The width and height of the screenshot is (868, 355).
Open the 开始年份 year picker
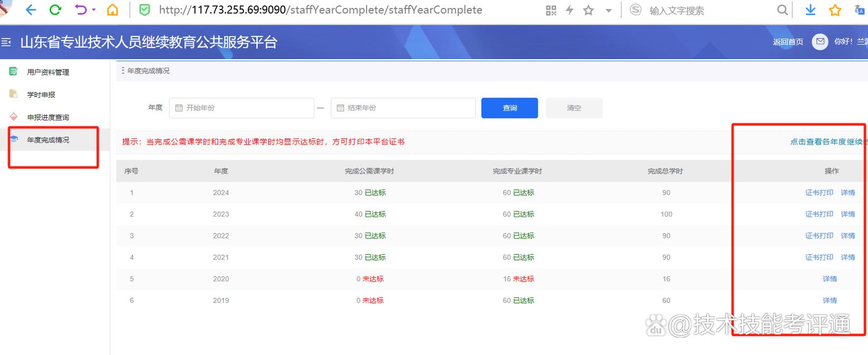pyautogui.click(x=241, y=108)
